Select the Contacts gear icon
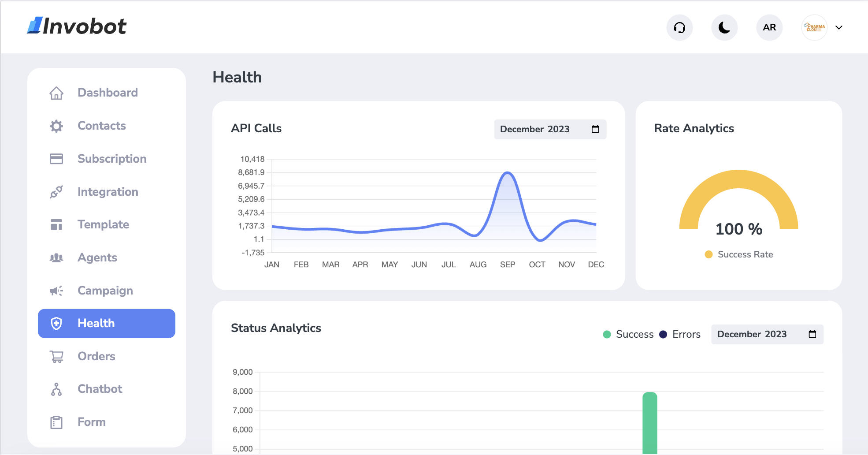 [56, 126]
